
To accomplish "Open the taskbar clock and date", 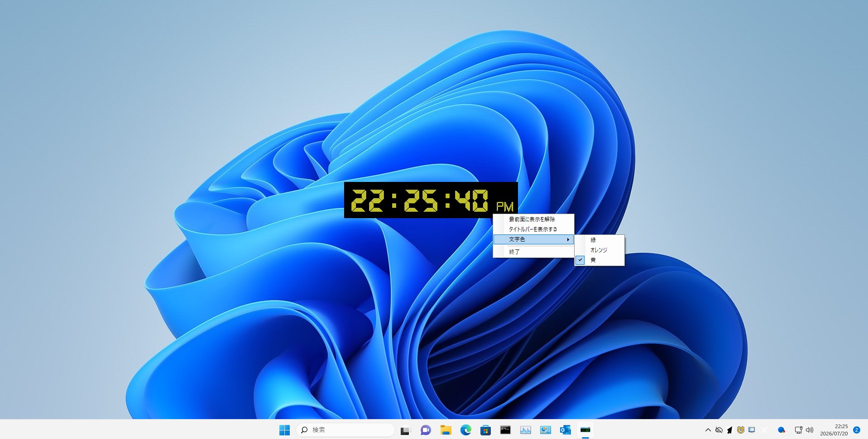I will coord(834,430).
